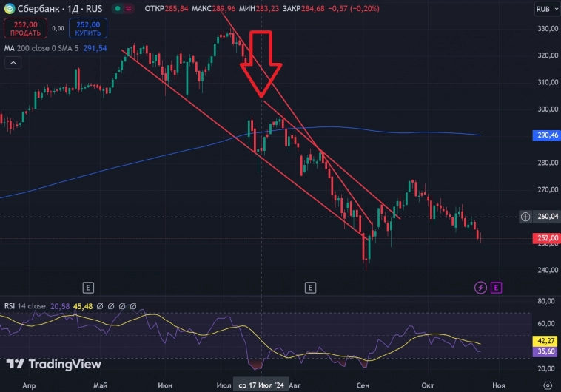Select the RSI 14 close indicator label
Image resolution: width=561 pixels, height=392 pixels.
click(24, 305)
